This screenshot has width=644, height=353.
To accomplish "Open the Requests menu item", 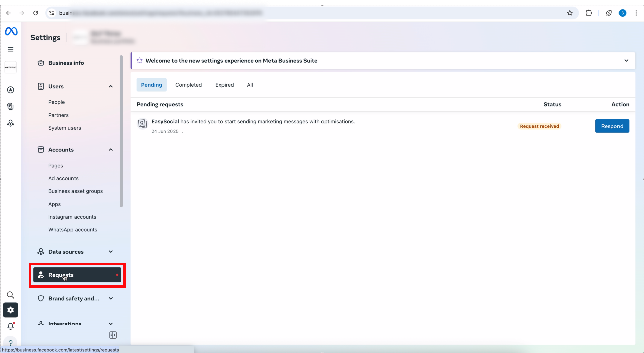I will coord(77,275).
